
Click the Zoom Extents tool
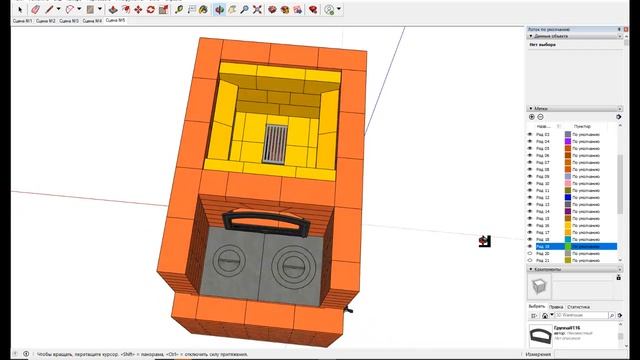(257, 9)
